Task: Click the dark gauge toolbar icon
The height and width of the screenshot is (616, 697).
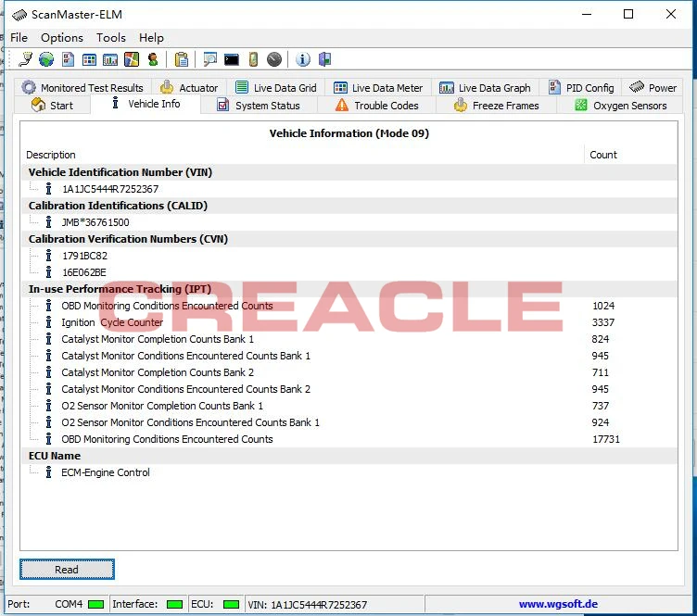Action: (x=274, y=59)
